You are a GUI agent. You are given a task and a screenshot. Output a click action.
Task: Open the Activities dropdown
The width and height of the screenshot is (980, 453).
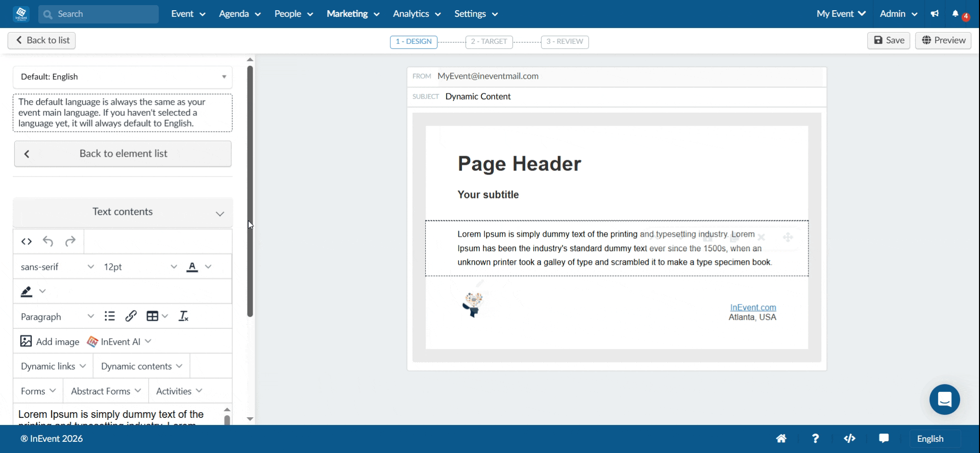click(179, 391)
